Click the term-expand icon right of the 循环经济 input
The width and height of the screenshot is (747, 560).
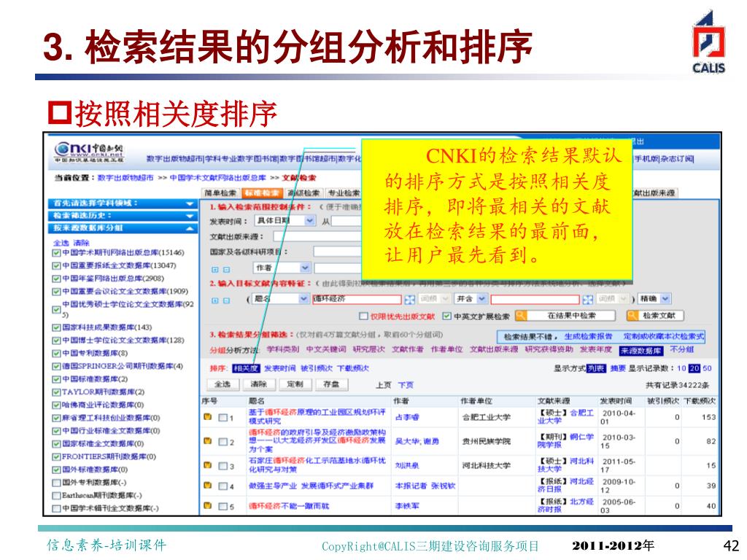click(410, 300)
